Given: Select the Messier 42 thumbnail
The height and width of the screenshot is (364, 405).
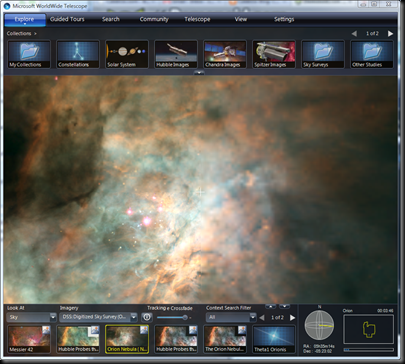Looking at the screenshot, I should 29,339.
